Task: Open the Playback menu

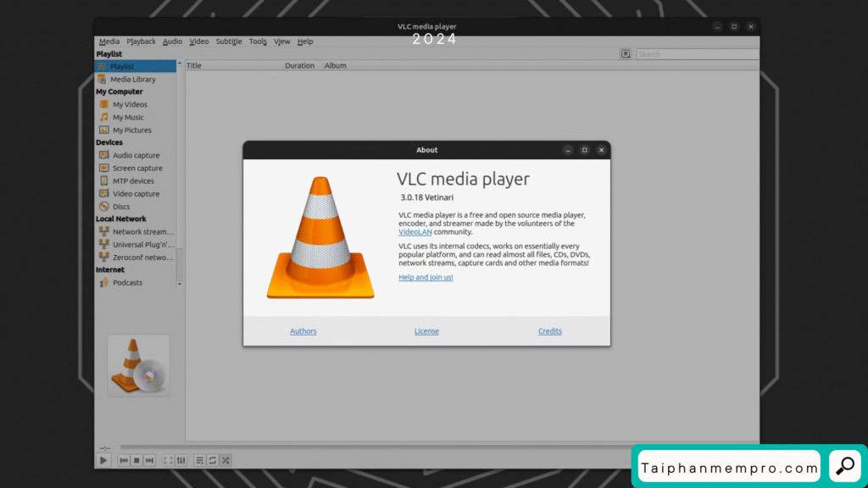Action: point(142,42)
